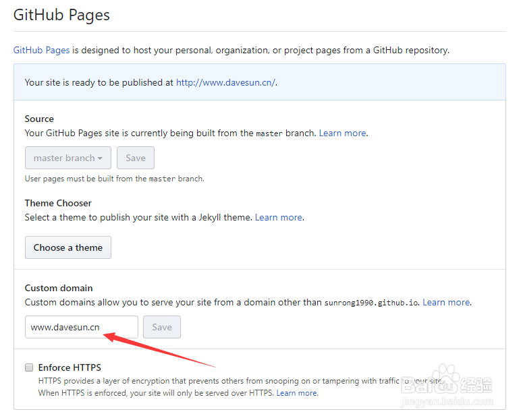Select the Theme Chooser section heading
Screen dimensions: 523x420
point(58,203)
